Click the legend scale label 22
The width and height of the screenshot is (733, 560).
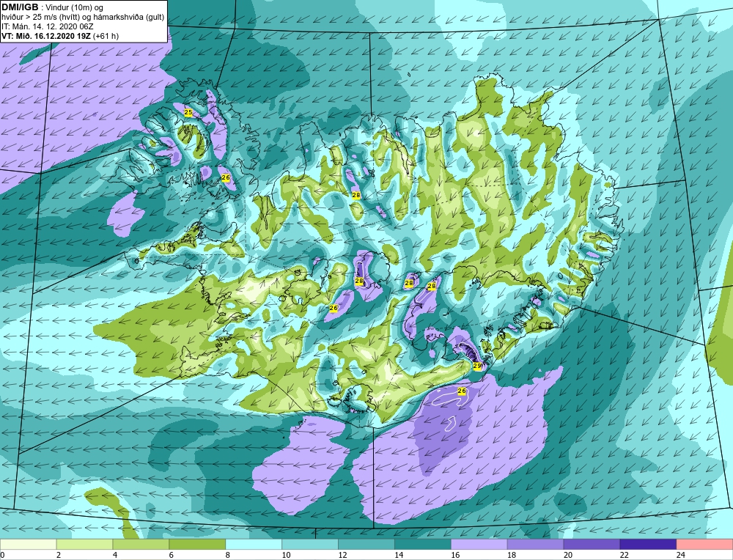pyautogui.click(x=624, y=556)
